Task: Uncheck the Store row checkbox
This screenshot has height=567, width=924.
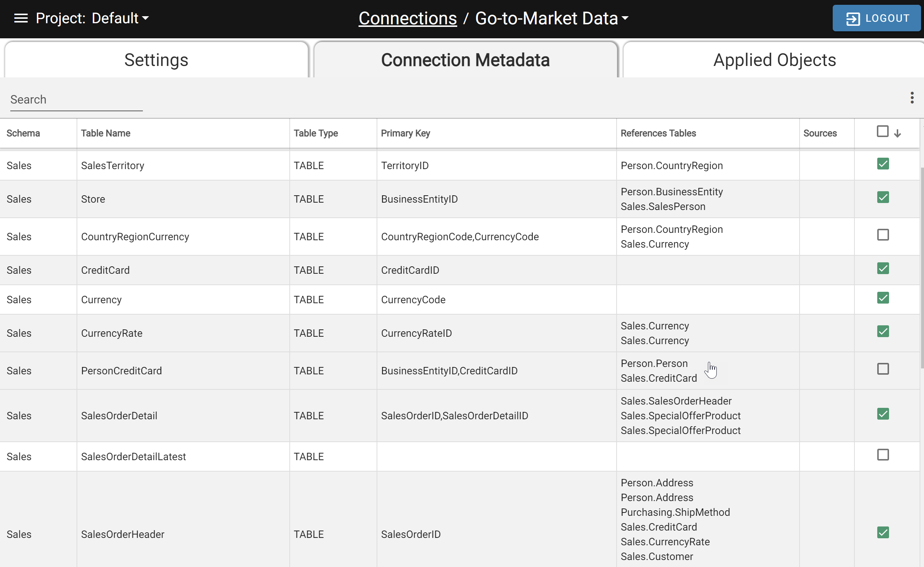Action: click(883, 197)
